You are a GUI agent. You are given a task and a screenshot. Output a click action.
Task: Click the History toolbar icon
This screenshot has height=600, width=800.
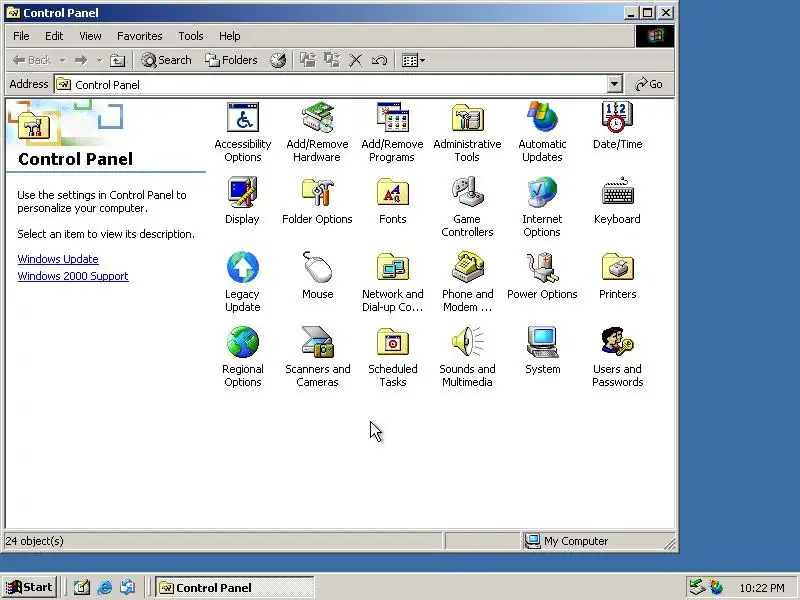click(x=278, y=60)
